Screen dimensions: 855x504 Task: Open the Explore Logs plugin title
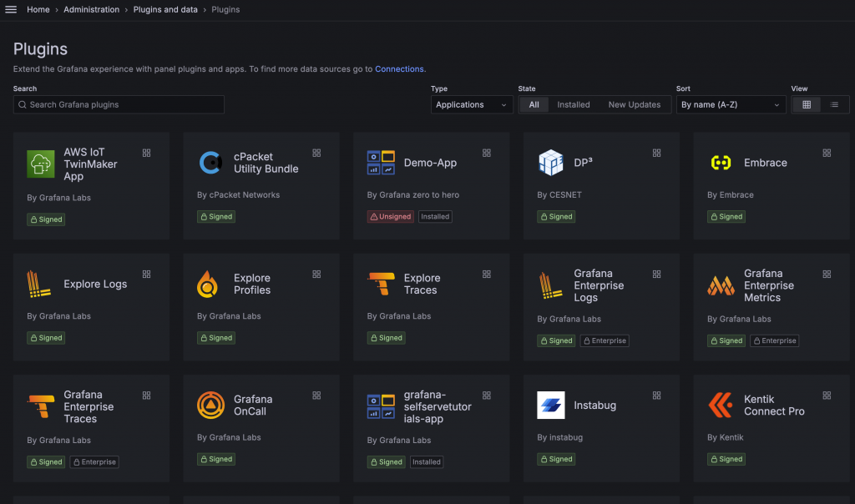tap(95, 284)
